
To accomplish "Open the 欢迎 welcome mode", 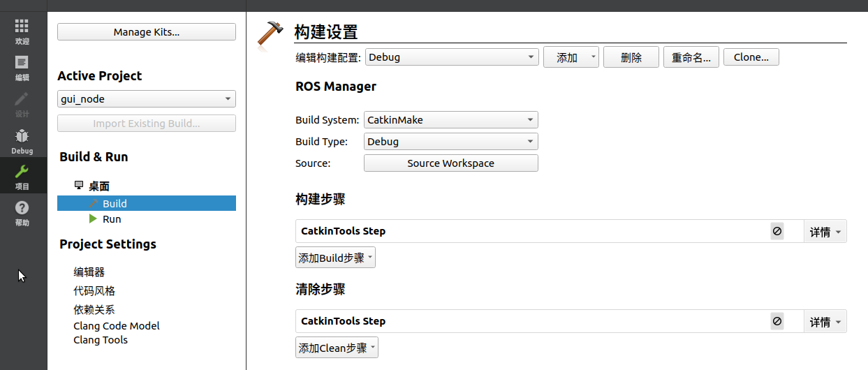I will pos(22,31).
